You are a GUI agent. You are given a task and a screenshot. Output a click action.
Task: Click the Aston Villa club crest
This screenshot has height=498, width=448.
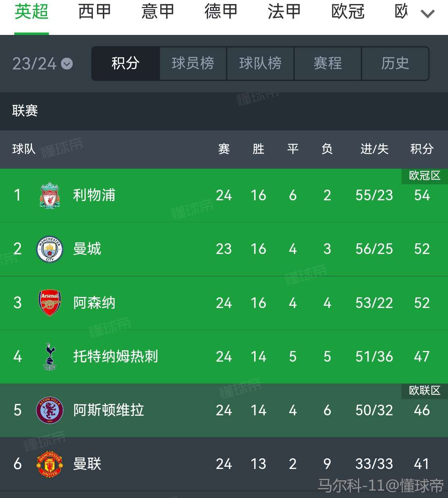tap(50, 410)
